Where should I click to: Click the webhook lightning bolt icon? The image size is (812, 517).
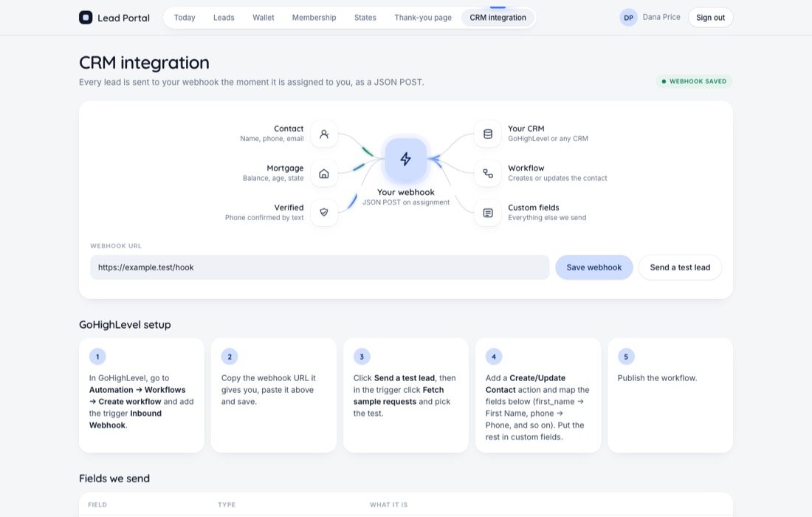click(406, 159)
